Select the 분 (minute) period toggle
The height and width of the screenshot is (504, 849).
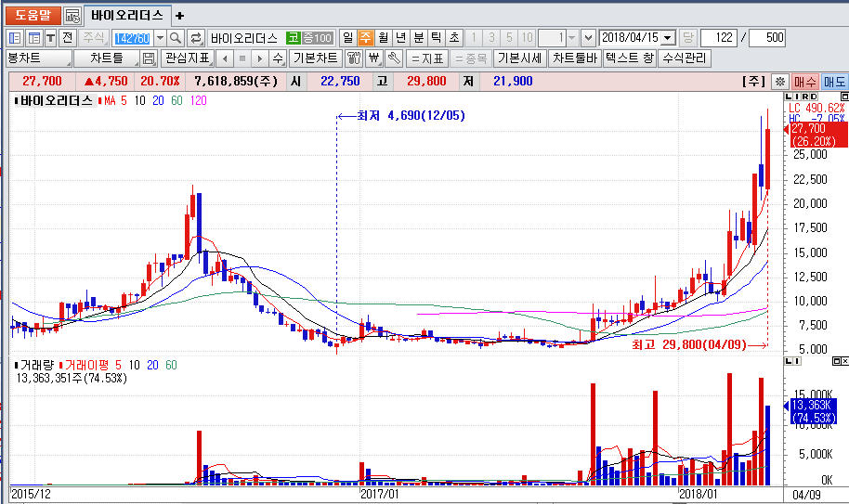418,38
